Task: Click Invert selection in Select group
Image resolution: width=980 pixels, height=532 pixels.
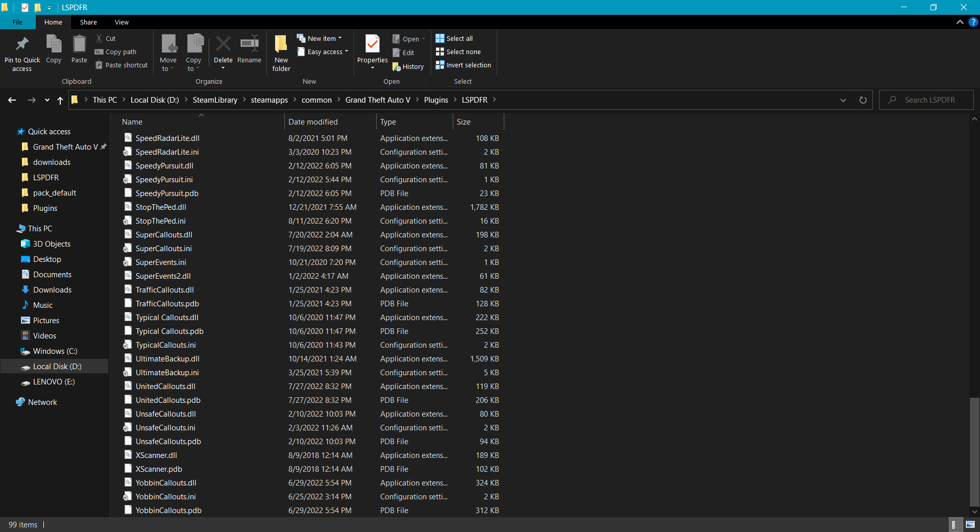Action: 463,65
